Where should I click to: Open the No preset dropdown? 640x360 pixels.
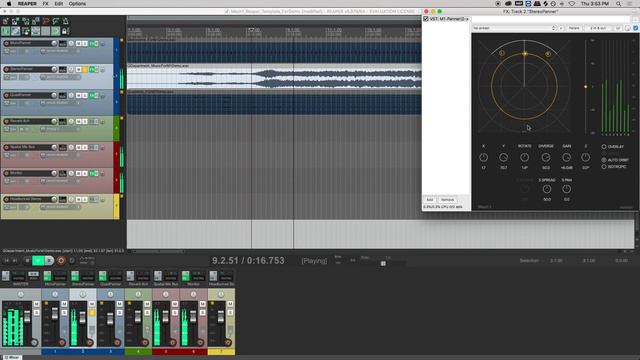[x=514, y=28]
